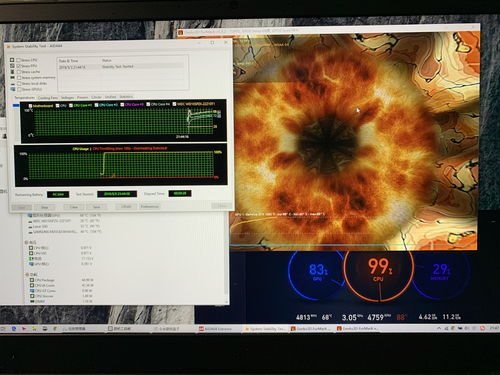Switch to the Clocks tab

point(96,97)
